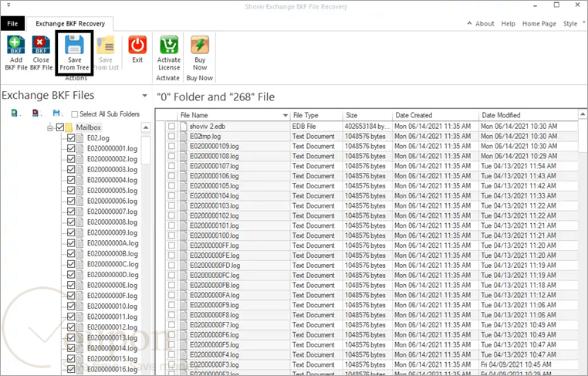Click the Save From List icon
588x376 pixels.
(106, 45)
